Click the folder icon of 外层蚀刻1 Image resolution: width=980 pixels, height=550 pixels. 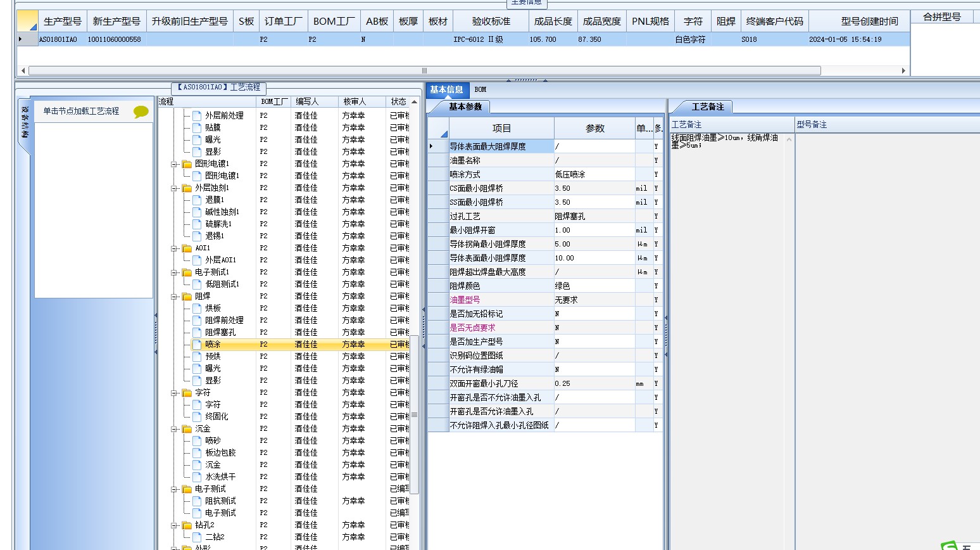tap(187, 188)
